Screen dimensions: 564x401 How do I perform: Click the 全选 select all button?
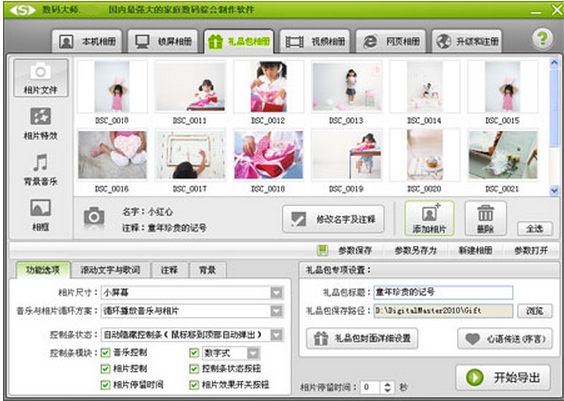click(535, 229)
